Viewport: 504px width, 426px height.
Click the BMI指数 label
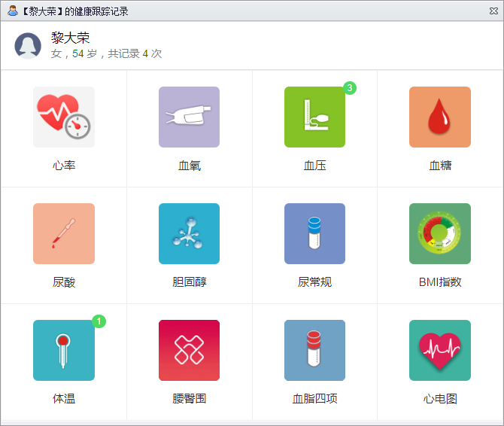click(440, 282)
